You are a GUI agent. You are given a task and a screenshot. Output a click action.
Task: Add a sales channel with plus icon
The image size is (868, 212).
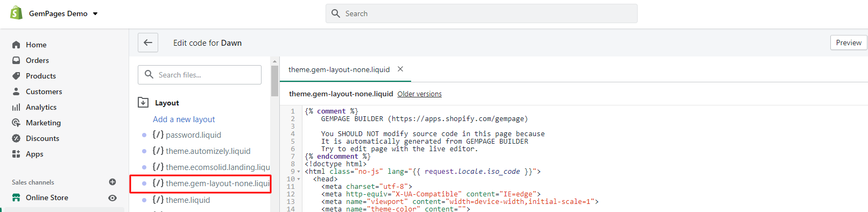[x=112, y=182]
